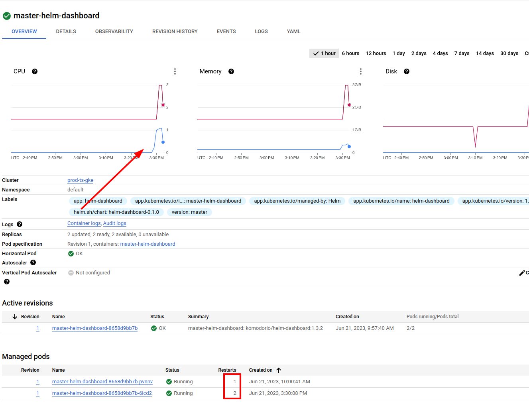This screenshot has width=529, height=420.
Task: Click the Revision column sort arrow
Action: click(15, 316)
